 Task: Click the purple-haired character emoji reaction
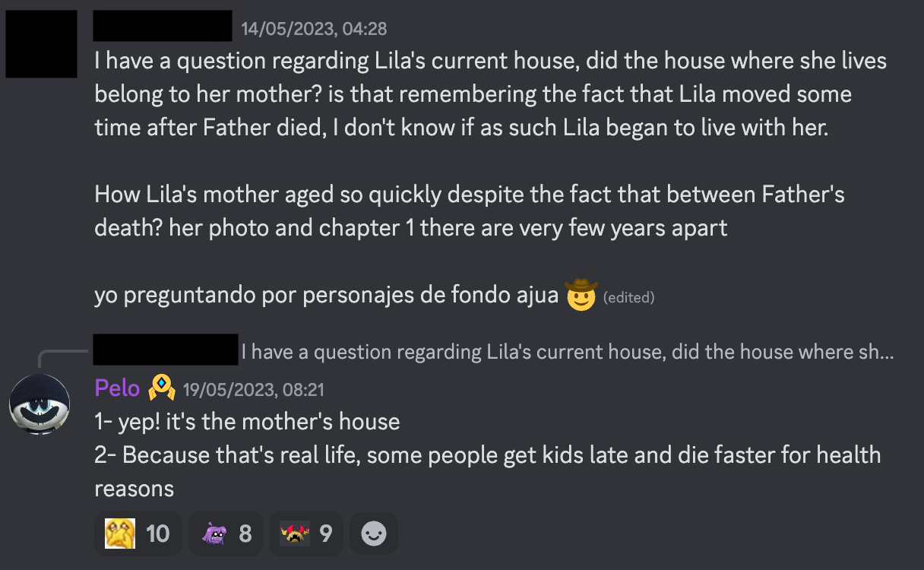click(x=215, y=534)
